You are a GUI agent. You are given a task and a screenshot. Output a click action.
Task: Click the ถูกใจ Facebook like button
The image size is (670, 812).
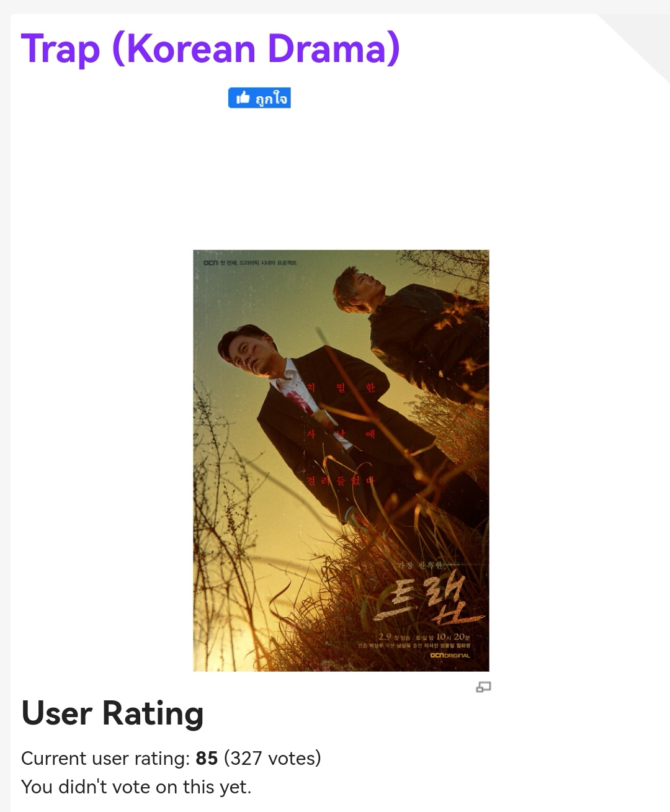(x=259, y=98)
